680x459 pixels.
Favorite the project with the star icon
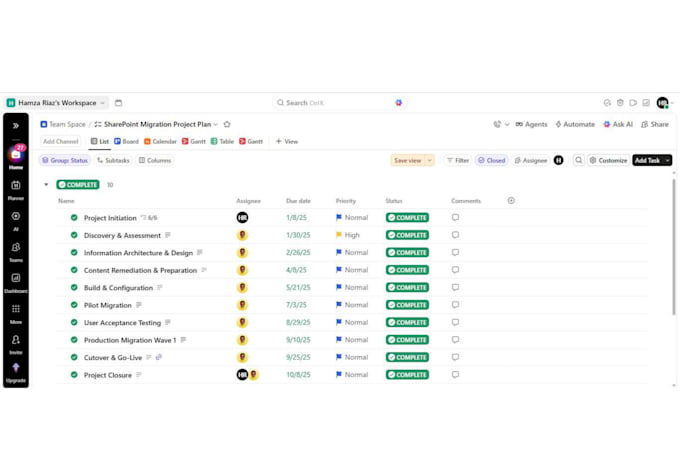[x=227, y=125]
